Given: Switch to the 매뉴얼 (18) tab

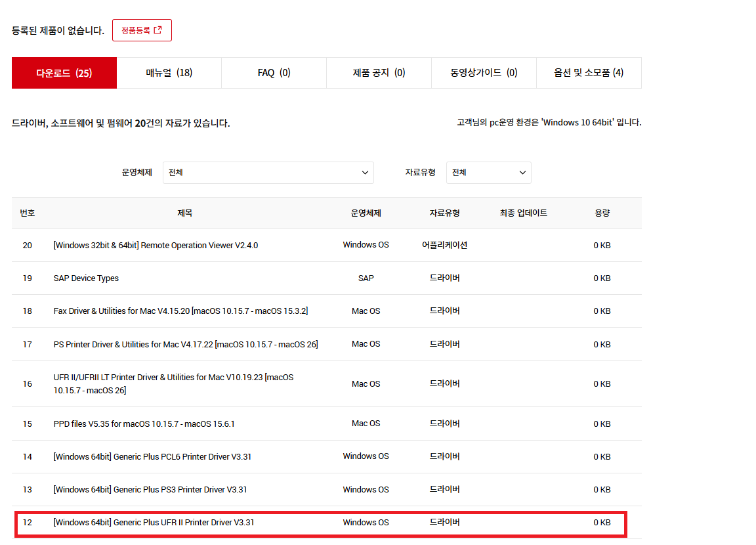Looking at the screenshot, I should 169,73.
